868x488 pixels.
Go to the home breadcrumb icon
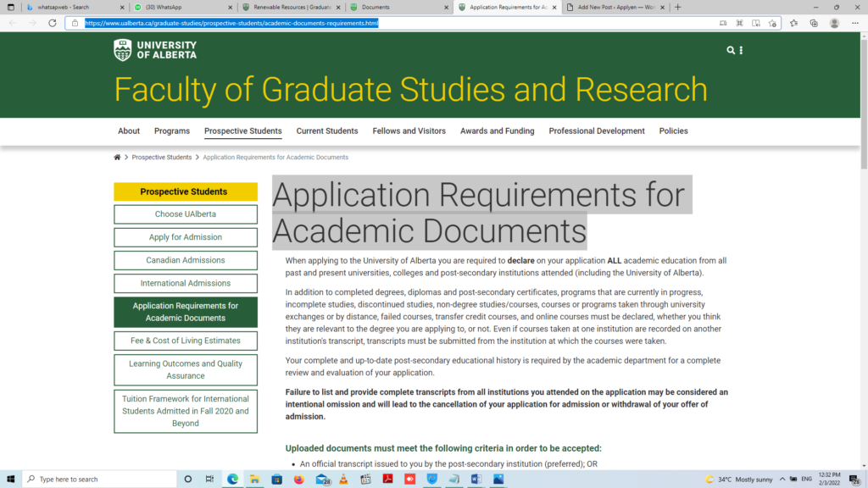tap(117, 157)
